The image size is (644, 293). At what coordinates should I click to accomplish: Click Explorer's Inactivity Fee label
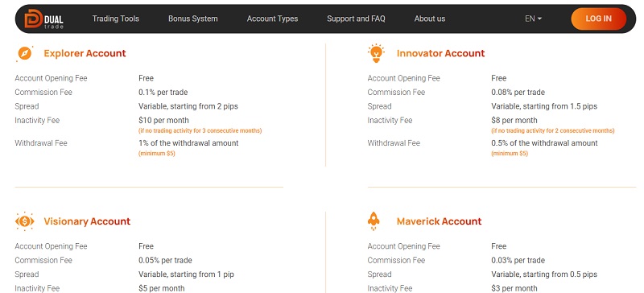[37, 121]
